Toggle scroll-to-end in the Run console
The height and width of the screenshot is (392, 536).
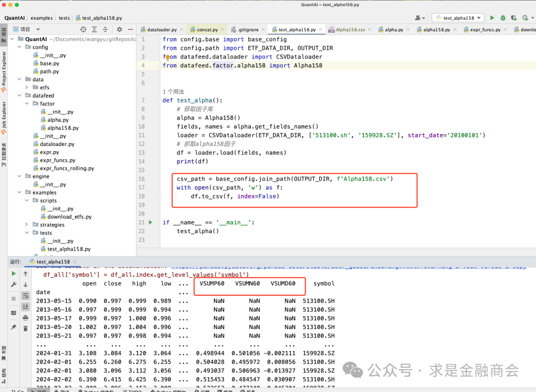point(26,307)
